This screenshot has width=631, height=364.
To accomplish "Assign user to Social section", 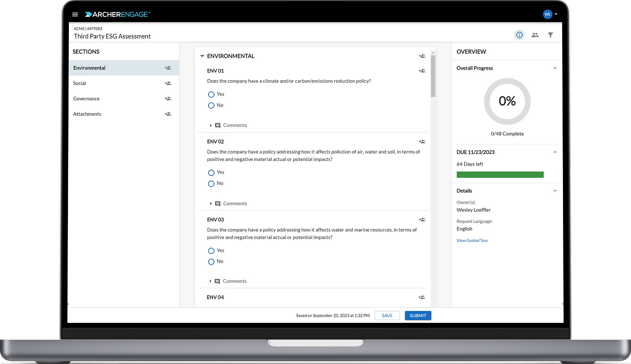I will 168,83.
